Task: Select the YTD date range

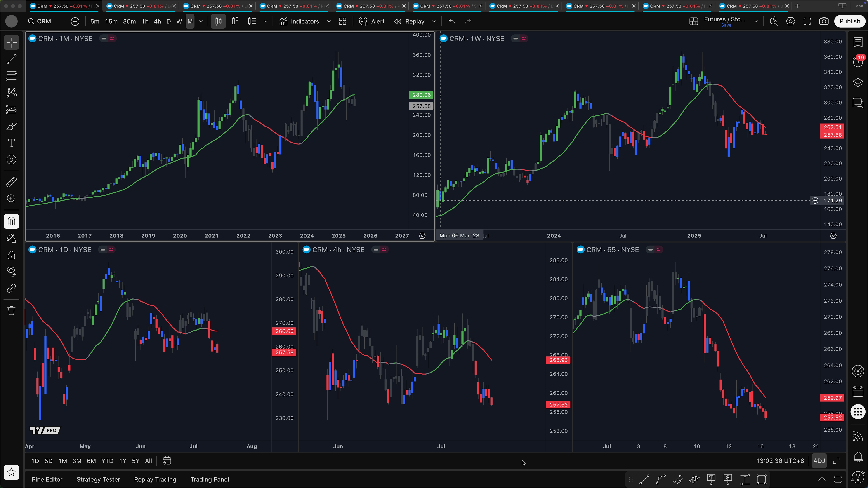Action: click(107, 461)
